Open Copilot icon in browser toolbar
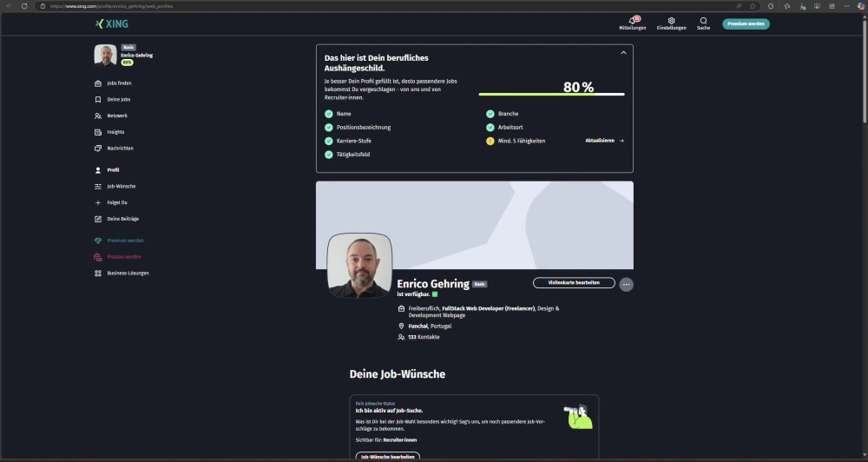868x462 pixels. pyautogui.click(x=861, y=6)
